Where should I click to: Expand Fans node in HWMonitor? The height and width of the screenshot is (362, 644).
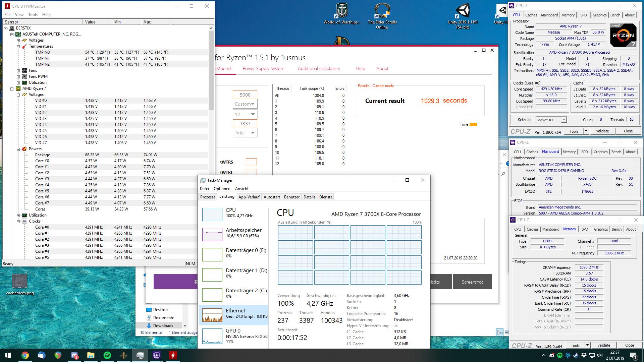[18, 70]
